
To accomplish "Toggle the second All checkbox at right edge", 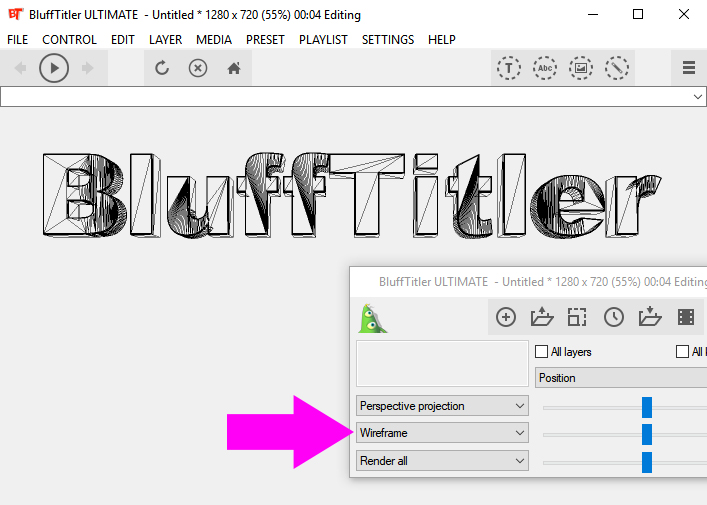I will 683,352.
